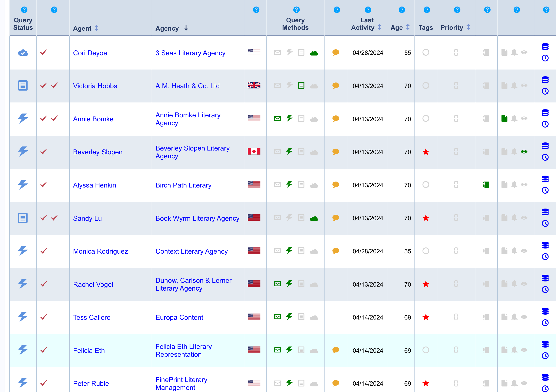This screenshot has width=560, height=392.
Task: Click the Query Status column header
Action: (23, 24)
